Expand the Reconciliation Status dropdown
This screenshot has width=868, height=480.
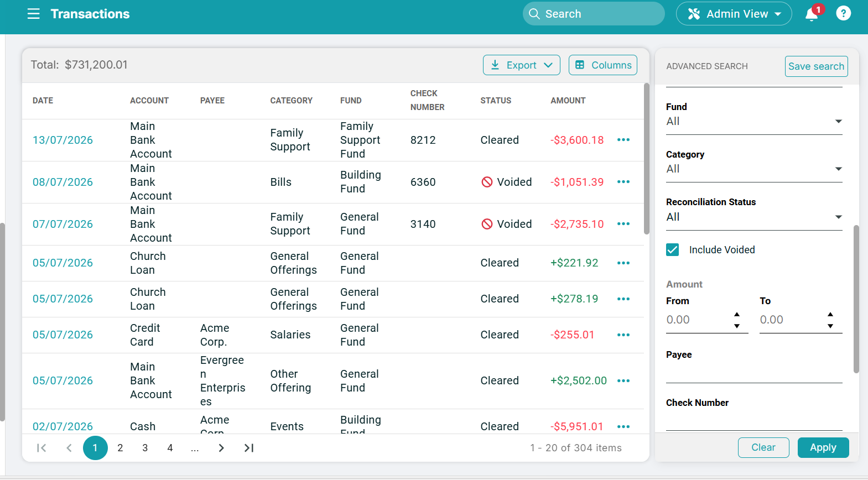[x=754, y=217]
